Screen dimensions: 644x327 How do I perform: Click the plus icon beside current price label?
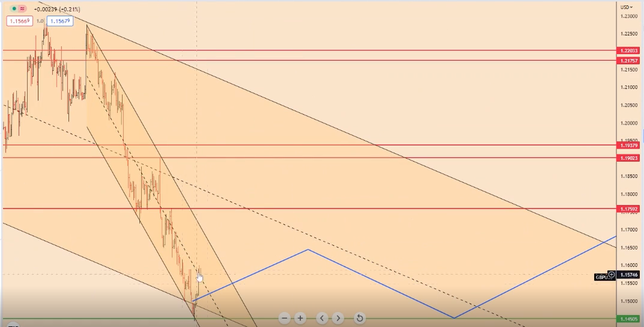pyautogui.click(x=612, y=275)
